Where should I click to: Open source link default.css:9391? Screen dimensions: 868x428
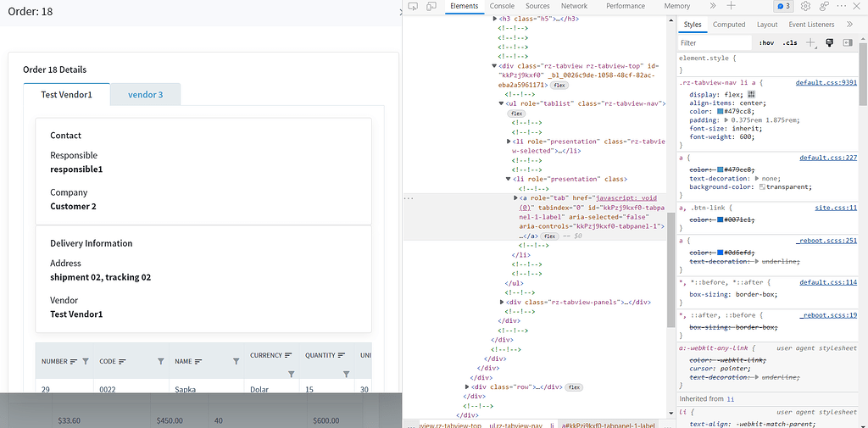pyautogui.click(x=826, y=82)
